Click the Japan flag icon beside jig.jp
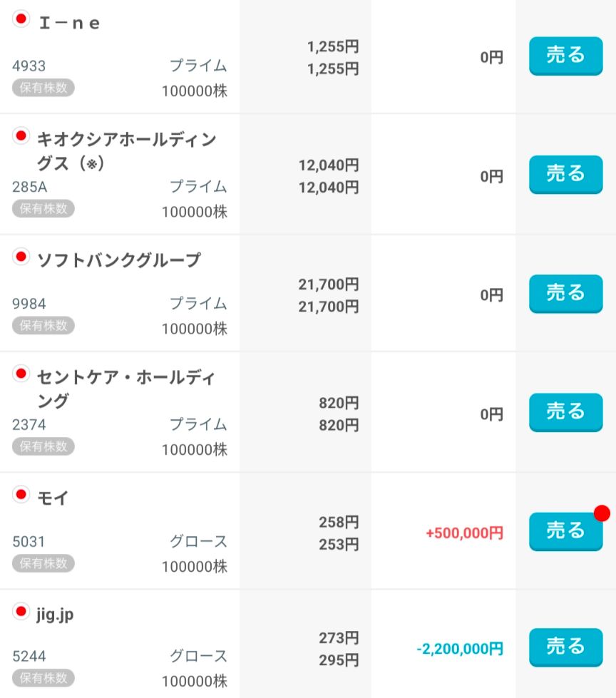Image resolution: width=616 pixels, height=698 pixels. tap(21, 611)
